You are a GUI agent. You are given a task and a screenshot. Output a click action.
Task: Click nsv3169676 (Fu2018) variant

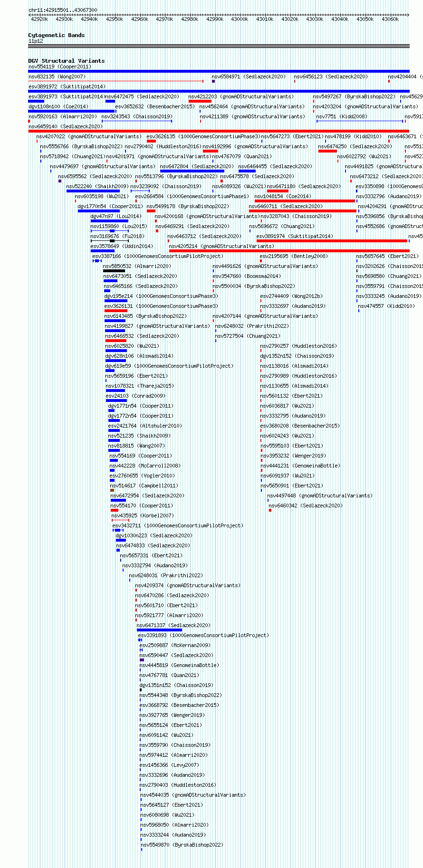[x=117, y=237]
